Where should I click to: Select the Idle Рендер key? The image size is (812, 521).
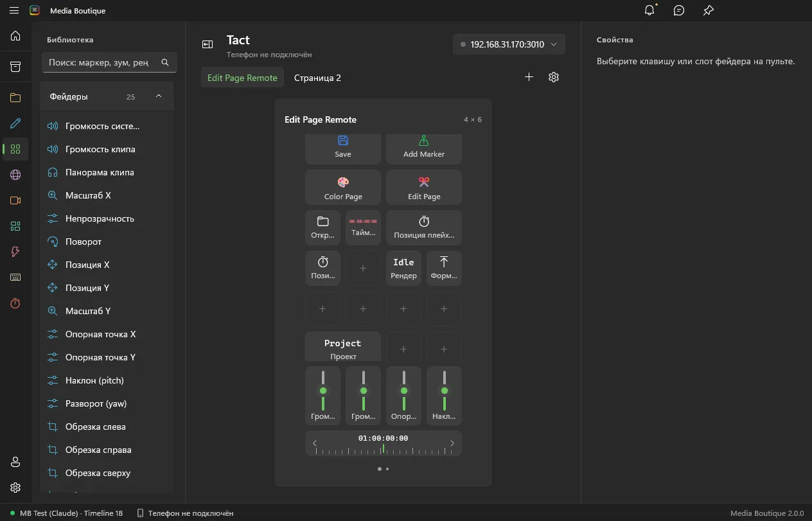tap(403, 268)
